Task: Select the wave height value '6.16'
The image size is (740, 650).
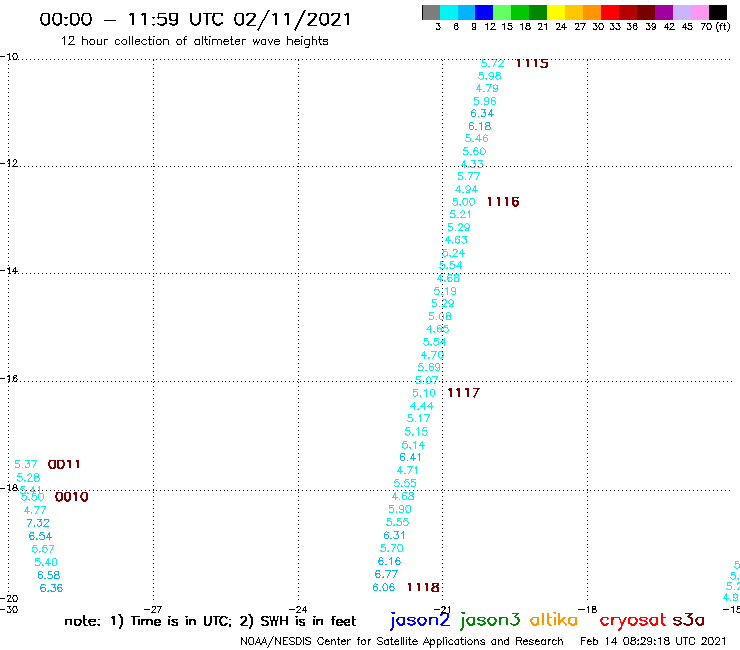Action: click(x=389, y=561)
